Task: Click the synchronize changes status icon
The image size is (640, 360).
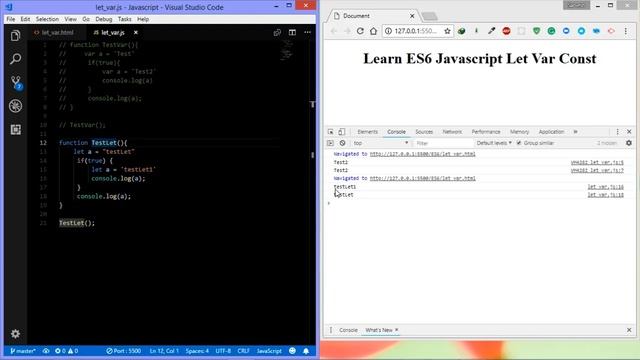Action: [46, 351]
